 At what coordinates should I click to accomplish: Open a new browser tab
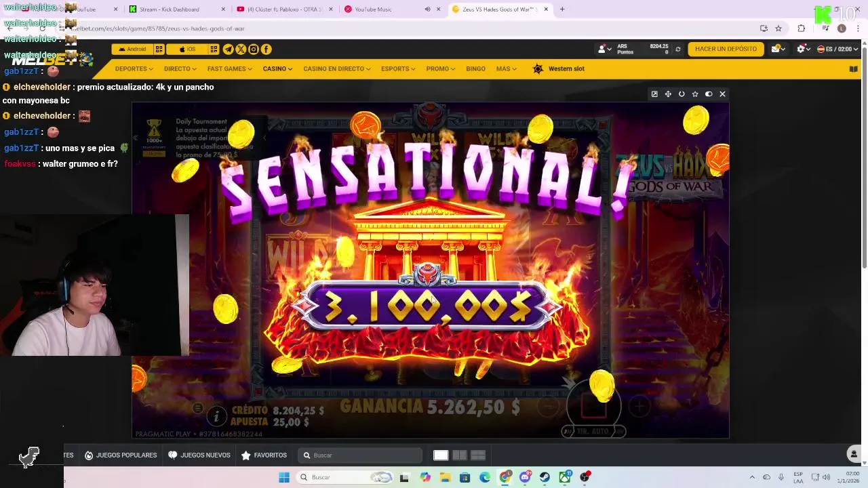tap(562, 9)
